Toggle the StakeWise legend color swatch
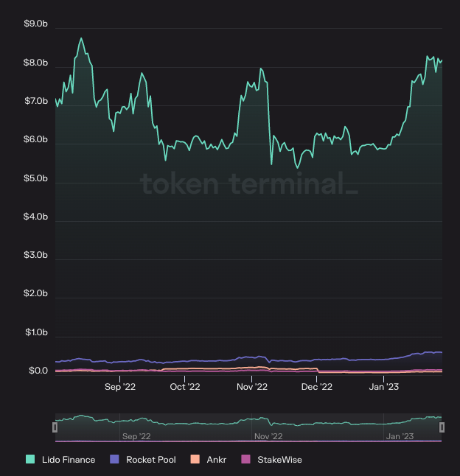Screen dimensions: 460x476 (x=246, y=459)
